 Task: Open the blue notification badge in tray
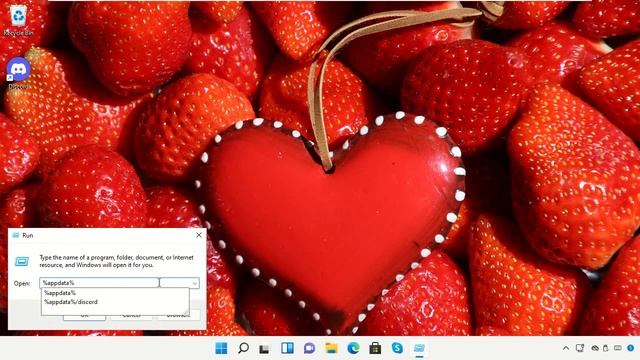(631, 348)
